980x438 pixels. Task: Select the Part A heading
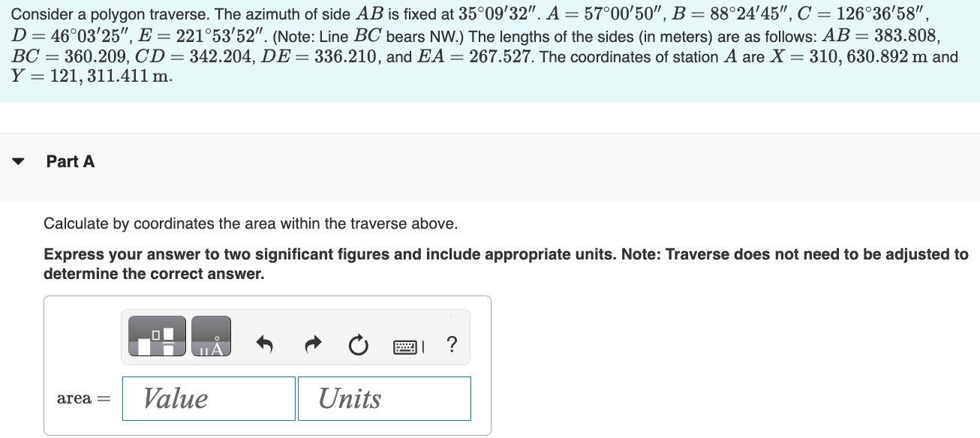click(70, 161)
